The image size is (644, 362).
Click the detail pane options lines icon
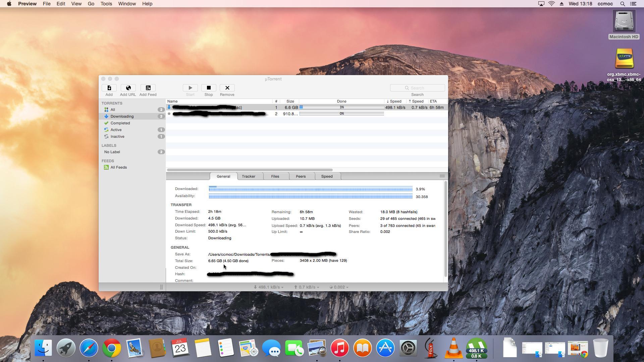[442, 176]
